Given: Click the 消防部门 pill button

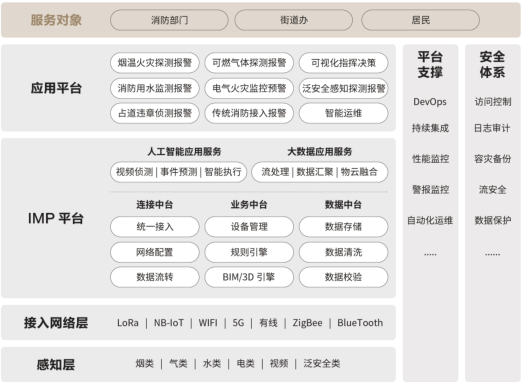Looking at the screenshot, I should (x=169, y=20).
